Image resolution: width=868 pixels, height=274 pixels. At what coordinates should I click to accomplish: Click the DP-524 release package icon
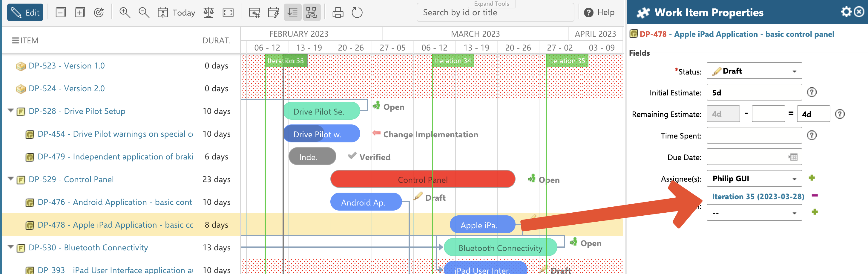pos(21,89)
